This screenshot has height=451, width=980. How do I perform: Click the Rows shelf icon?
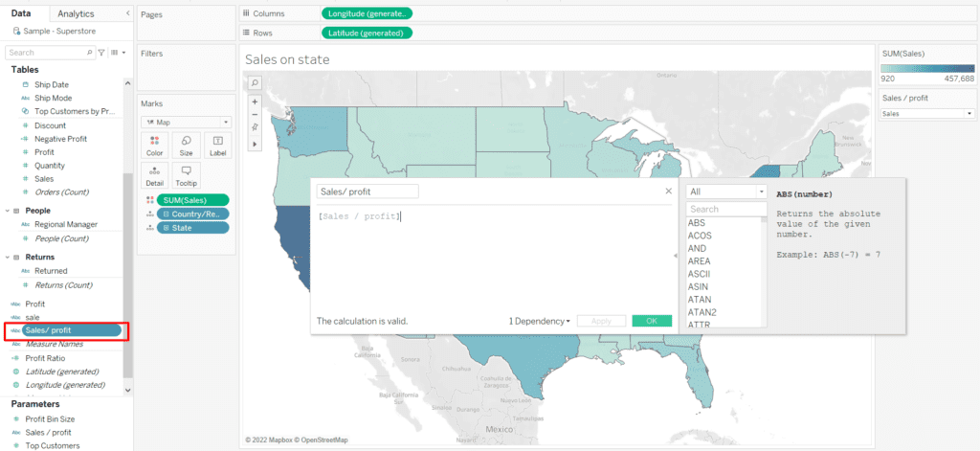246,34
